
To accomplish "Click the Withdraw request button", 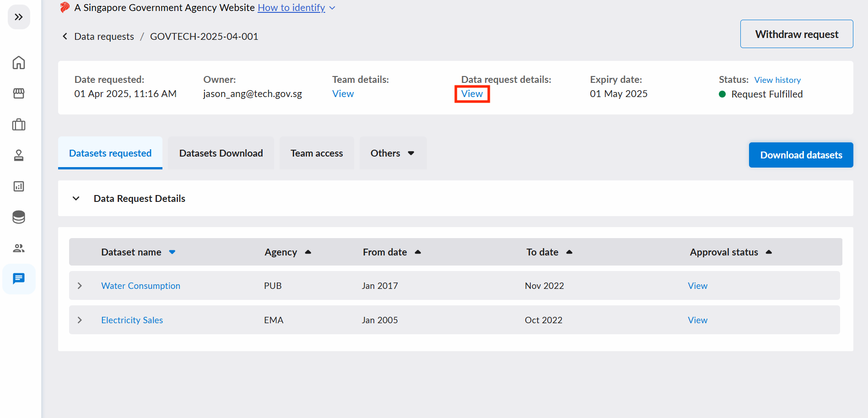I will 797,34.
